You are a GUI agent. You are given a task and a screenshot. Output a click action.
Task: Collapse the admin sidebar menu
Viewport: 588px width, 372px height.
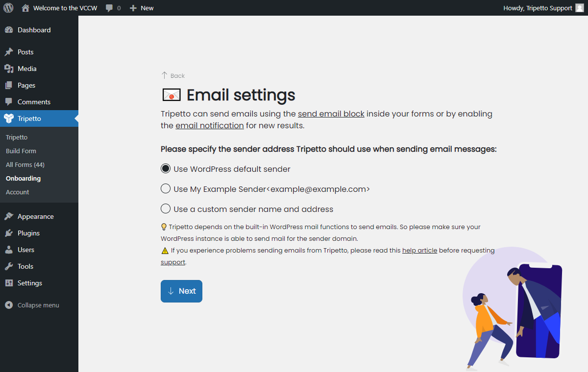[38, 305]
